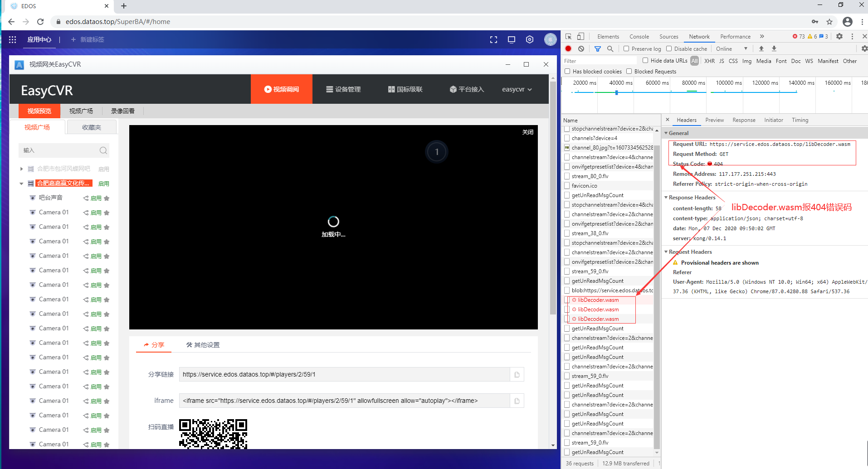Screen dimensions: 868x469
Task: Switch to the Console tab in DevTools
Action: point(639,37)
